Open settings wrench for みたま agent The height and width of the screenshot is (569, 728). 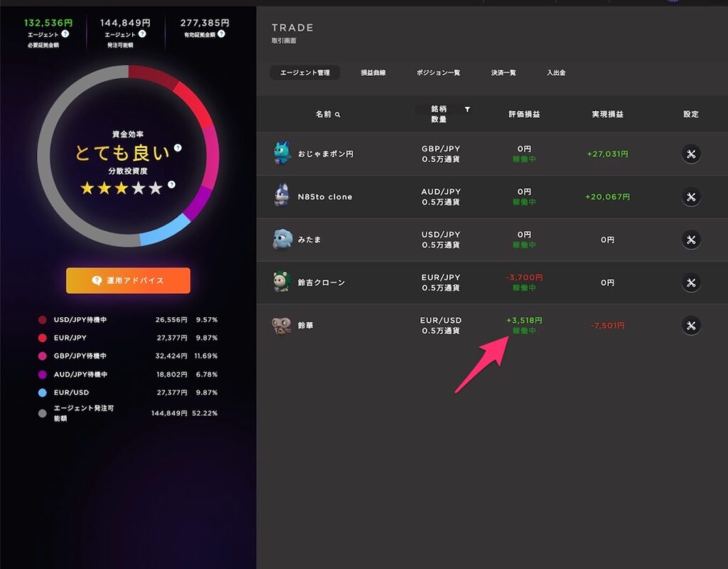click(691, 240)
